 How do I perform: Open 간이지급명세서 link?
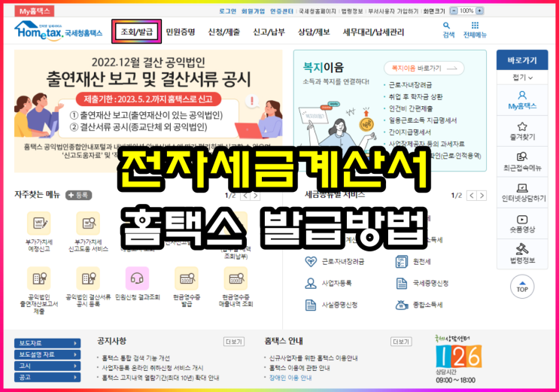[409, 132]
